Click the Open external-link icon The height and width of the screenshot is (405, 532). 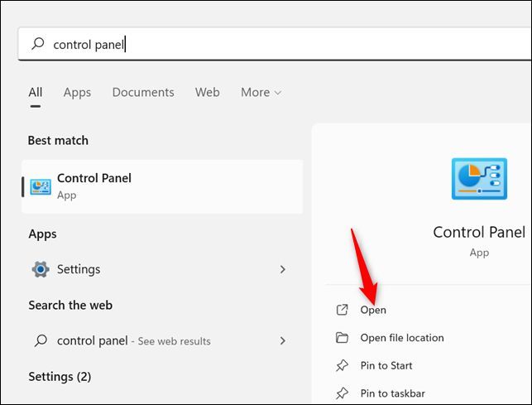tap(342, 310)
